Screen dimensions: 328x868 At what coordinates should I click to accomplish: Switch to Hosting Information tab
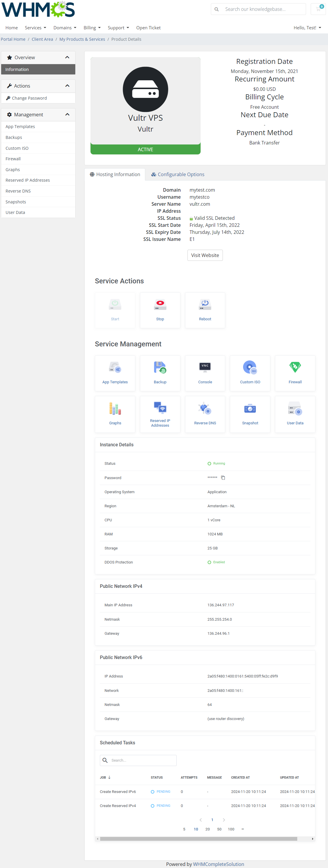(115, 174)
